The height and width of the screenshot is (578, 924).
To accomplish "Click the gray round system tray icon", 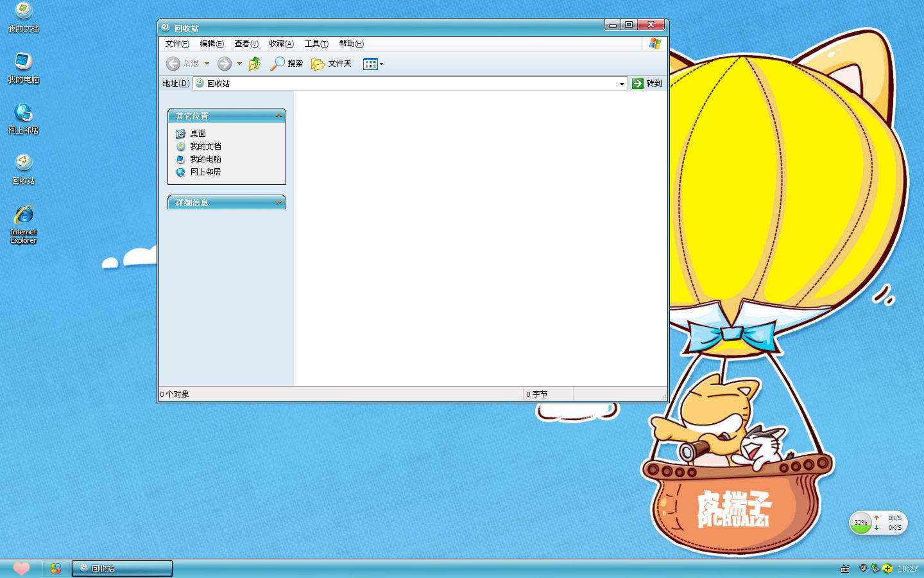I will pyautogui.click(x=863, y=568).
